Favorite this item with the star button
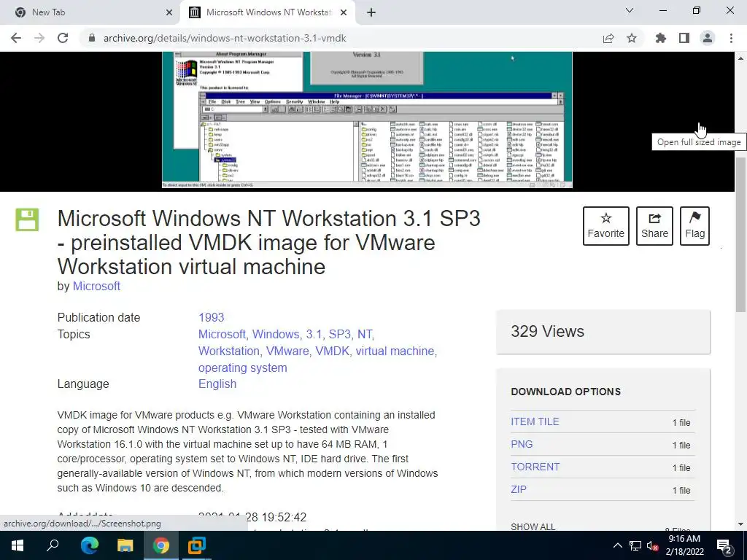747x560 pixels. 605,226
